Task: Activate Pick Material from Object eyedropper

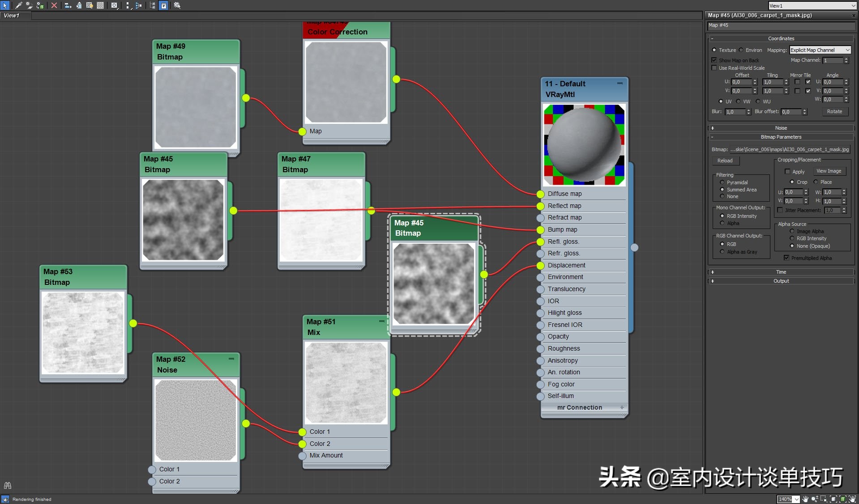Action: pos(19,5)
